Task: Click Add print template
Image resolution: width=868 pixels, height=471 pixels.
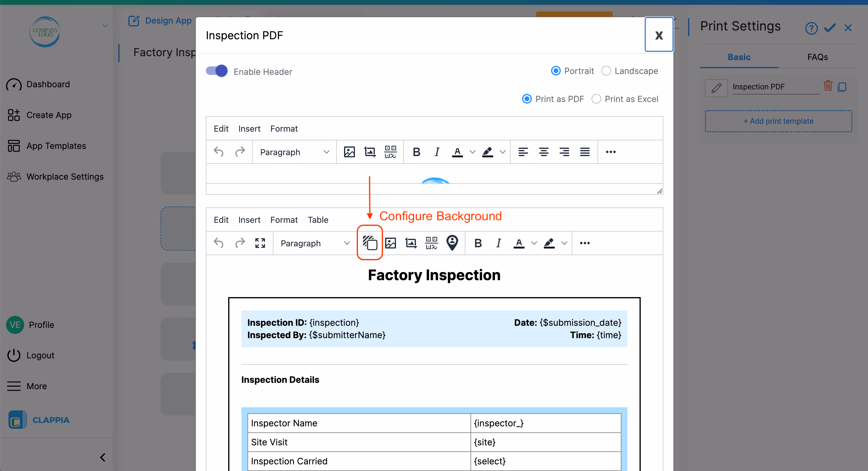Action: point(778,121)
